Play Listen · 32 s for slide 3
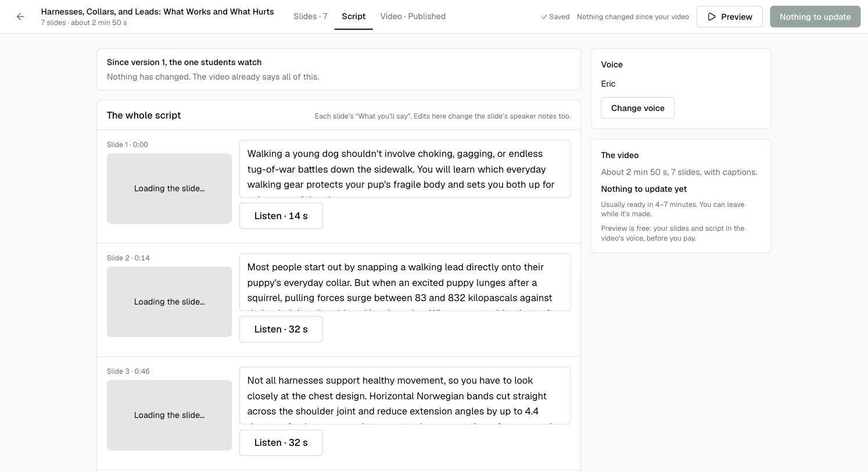Screen dimensions: 868x472 (281, 442)
